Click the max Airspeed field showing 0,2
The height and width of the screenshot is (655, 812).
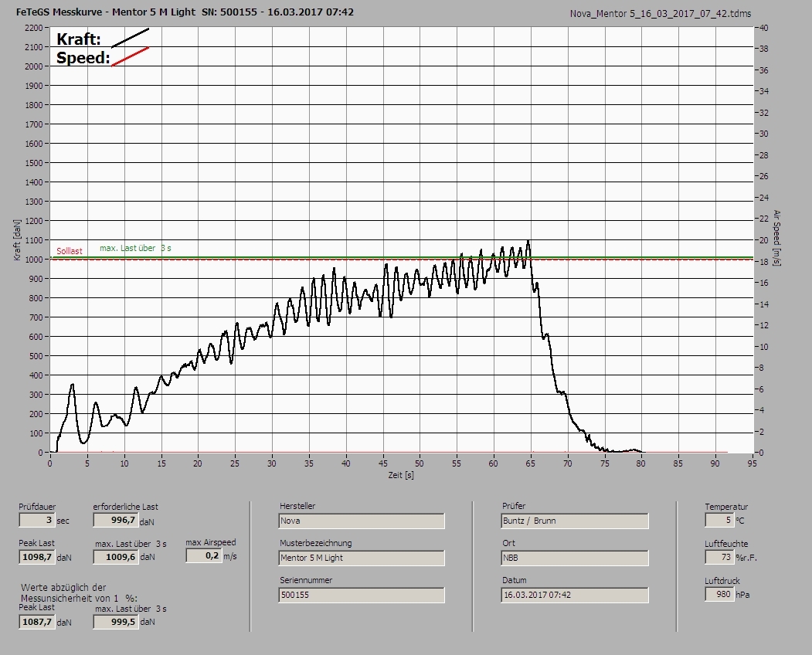click(x=203, y=555)
